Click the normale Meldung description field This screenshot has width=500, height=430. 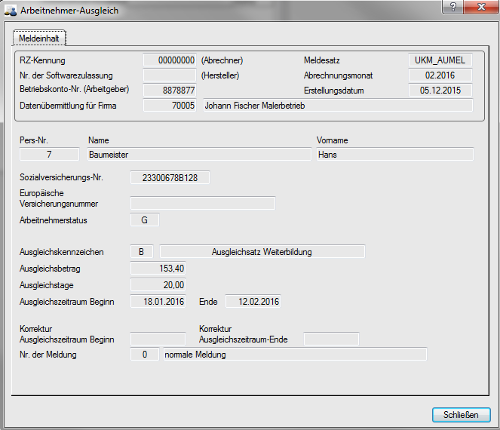click(x=295, y=354)
